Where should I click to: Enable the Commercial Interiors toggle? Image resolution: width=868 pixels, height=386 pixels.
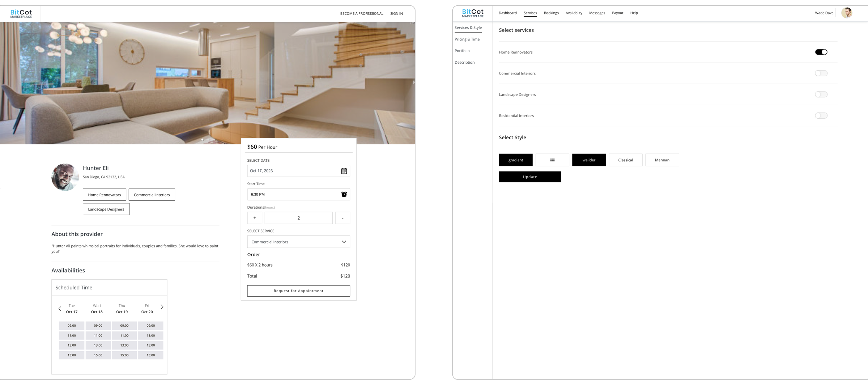coord(821,73)
